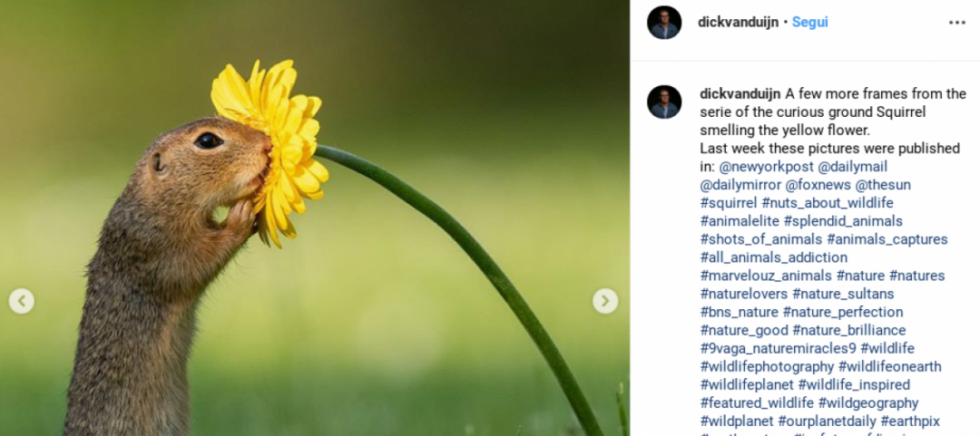This screenshot has height=436, width=980.
Task: Visit the @dailymail mention
Action: click(x=852, y=167)
